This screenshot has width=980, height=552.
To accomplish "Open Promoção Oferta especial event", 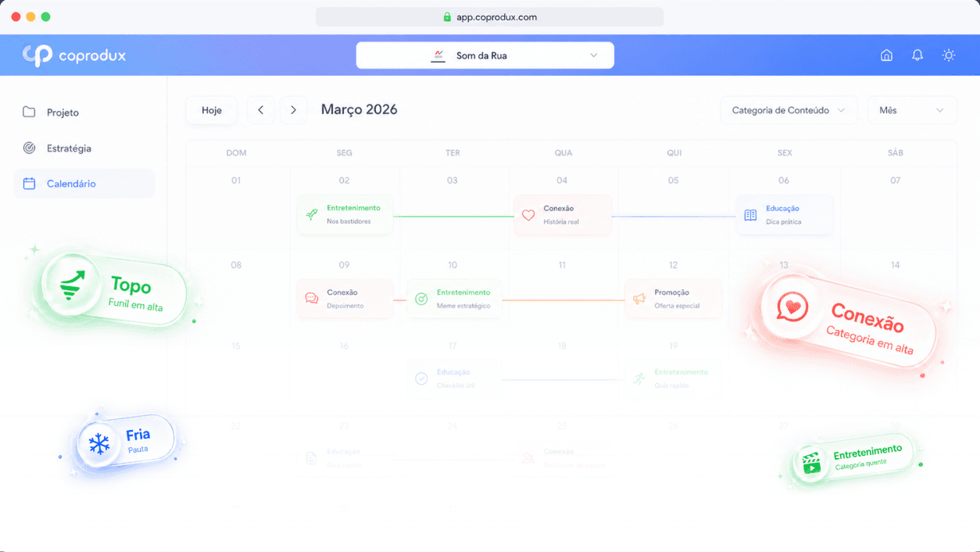I will [x=673, y=299].
